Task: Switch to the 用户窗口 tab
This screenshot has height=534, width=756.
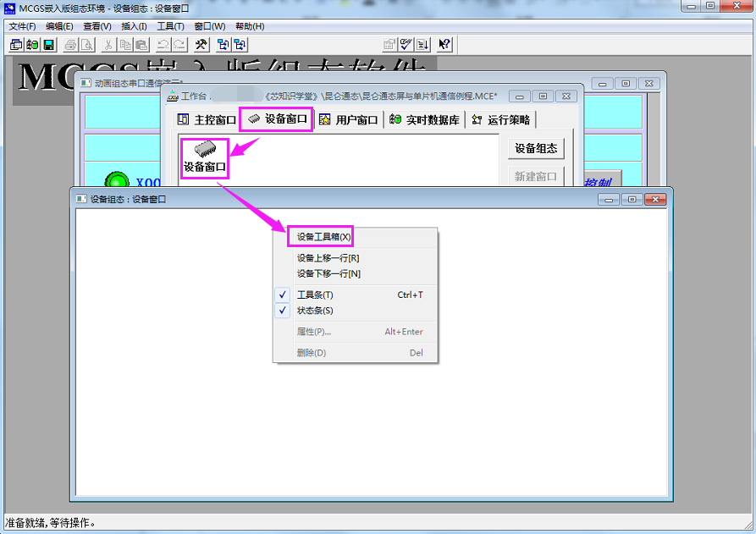Action: click(x=348, y=119)
